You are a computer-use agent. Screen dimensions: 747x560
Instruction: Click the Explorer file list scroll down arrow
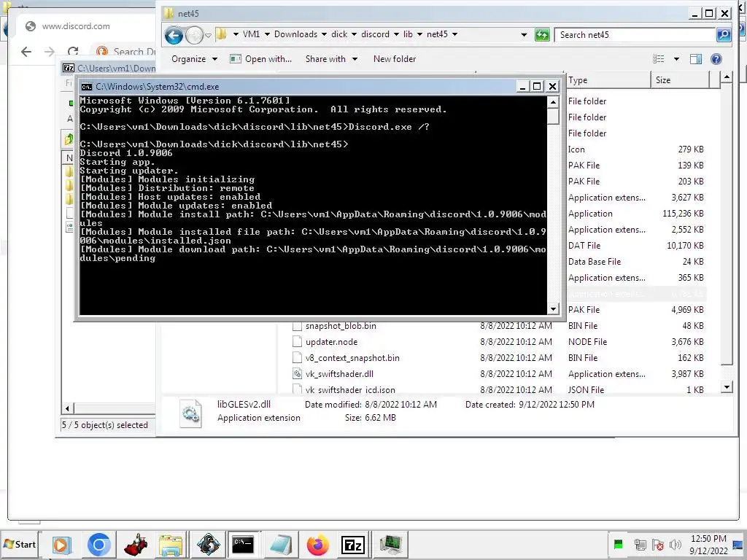(x=727, y=386)
